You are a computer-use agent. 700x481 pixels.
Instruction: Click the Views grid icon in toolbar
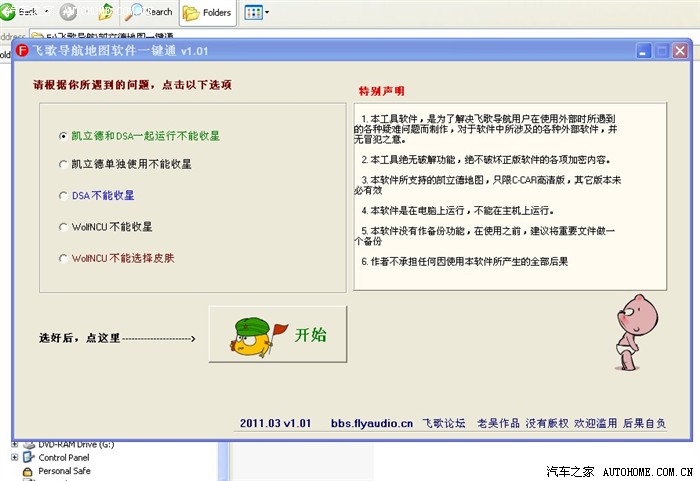[x=251, y=13]
